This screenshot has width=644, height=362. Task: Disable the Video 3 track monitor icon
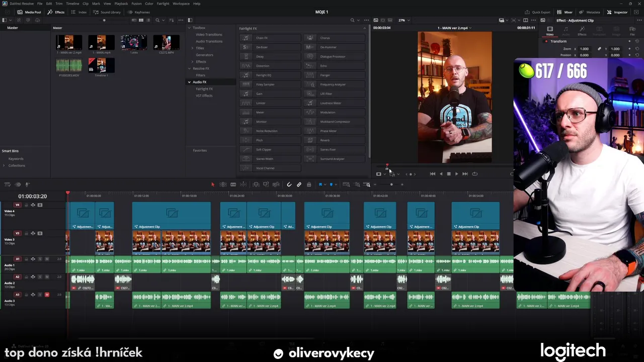[x=40, y=233]
